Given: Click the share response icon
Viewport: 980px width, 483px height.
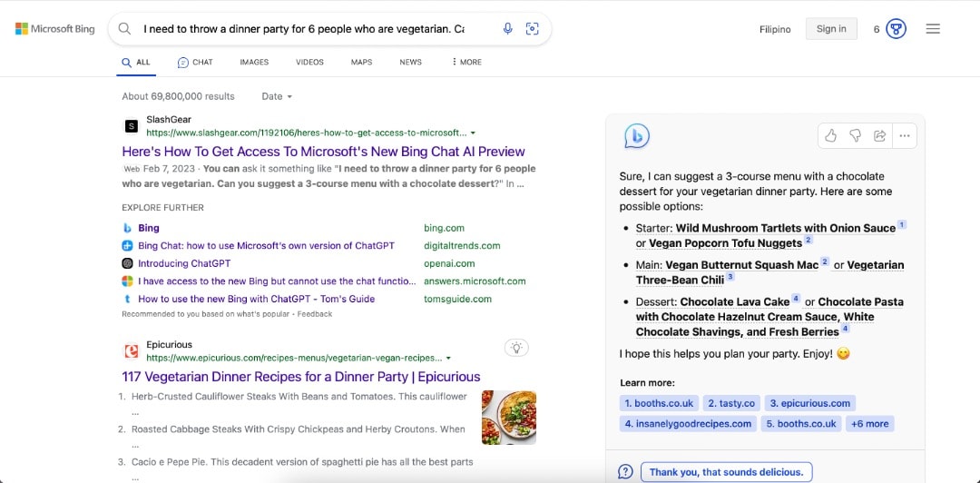Looking at the screenshot, I should pyautogui.click(x=879, y=136).
